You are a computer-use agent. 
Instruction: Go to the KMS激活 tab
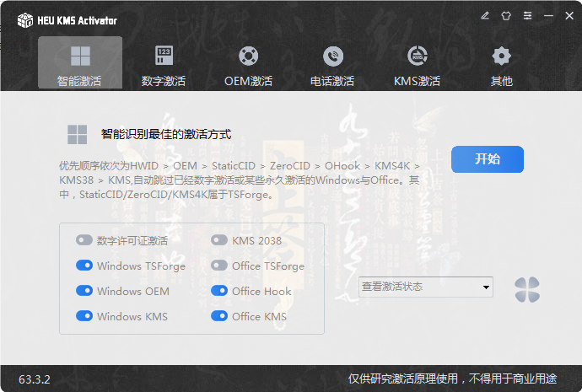417,65
